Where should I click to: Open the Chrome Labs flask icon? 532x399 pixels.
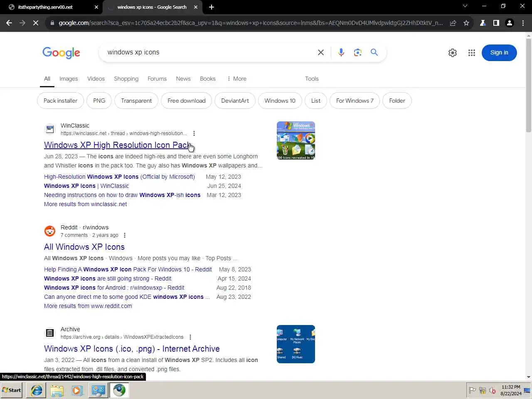point(483,23)
